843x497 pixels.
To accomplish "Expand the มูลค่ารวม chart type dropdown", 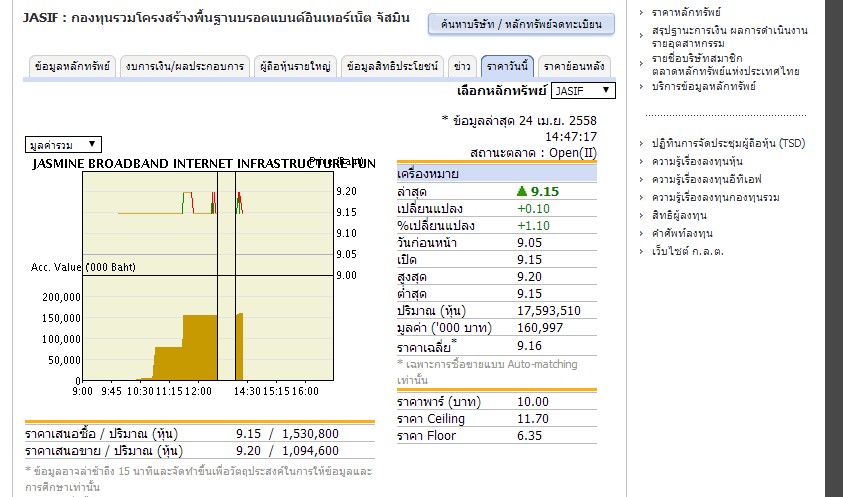I will pyautogui.click(x=63, y=144).
